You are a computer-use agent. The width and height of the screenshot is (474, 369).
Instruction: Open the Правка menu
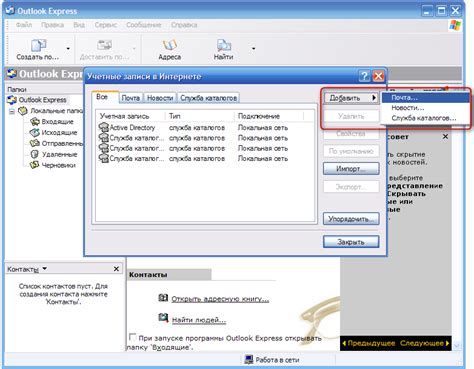click(x=52, y=25)
